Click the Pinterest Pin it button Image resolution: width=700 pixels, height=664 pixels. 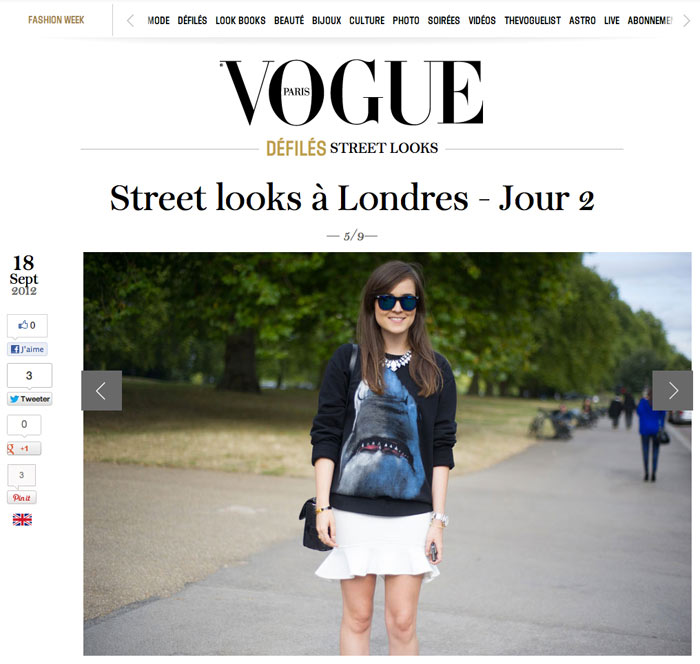pos(21,497)
